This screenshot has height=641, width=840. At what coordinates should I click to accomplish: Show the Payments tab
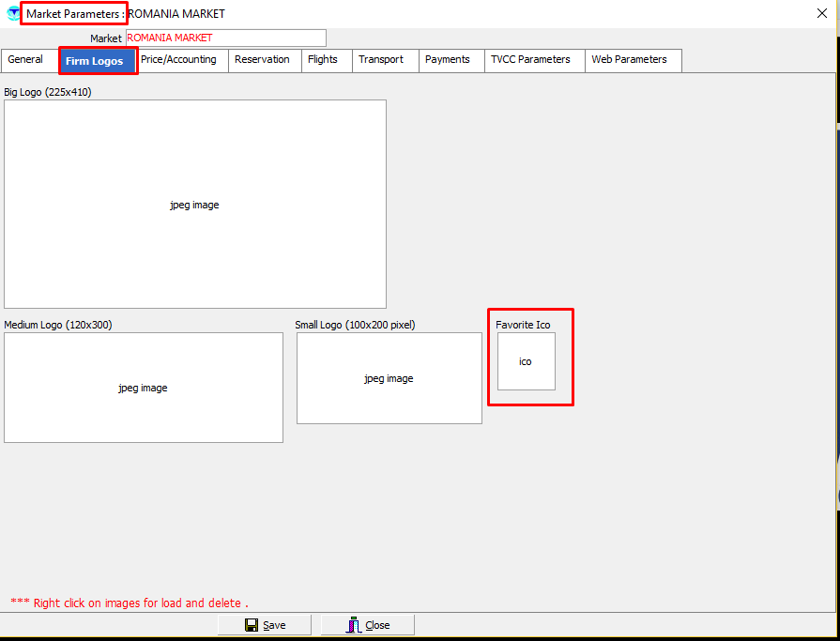point(448,60)
